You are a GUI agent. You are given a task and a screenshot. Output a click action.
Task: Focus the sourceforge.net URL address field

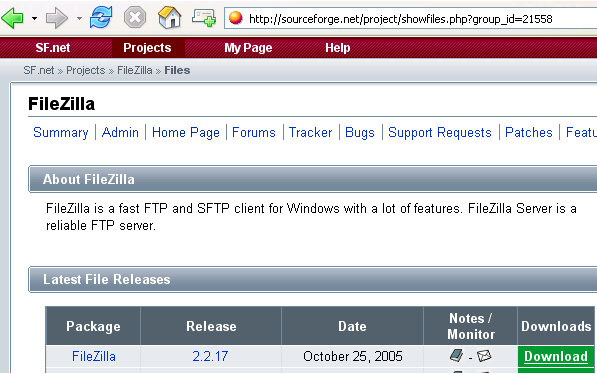410,19
